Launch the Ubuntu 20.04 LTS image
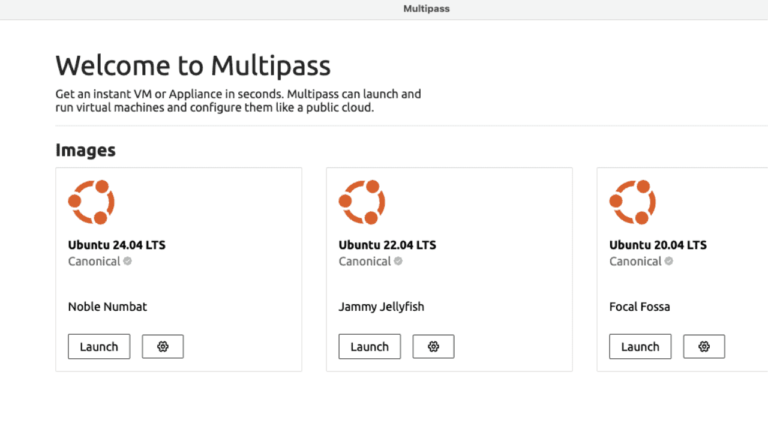768x432 pixels. (x=640, y=346)
